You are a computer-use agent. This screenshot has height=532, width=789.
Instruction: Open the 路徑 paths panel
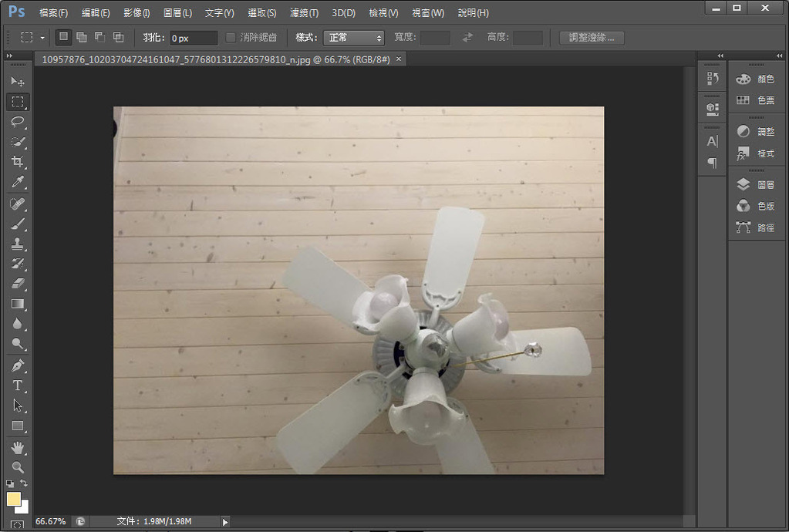pyautogui.click(x=756, y=227)
